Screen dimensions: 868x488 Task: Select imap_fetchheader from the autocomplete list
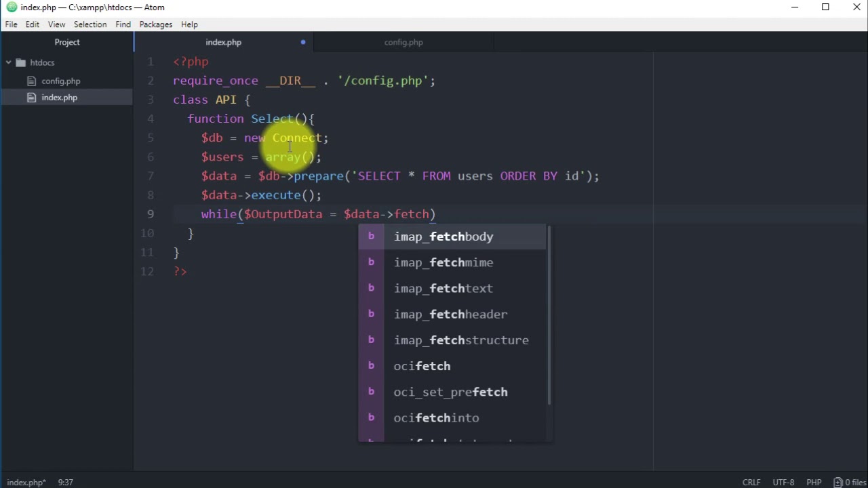(x=450, y=314)
